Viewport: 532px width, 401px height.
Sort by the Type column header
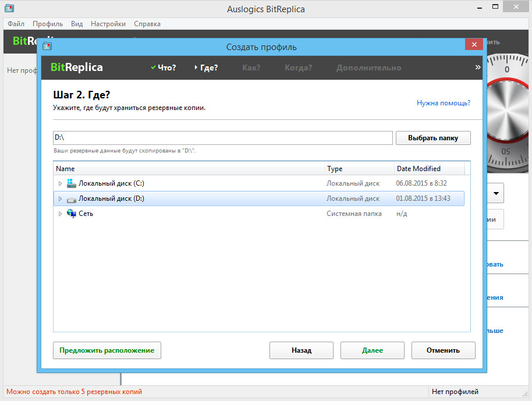tap(359, 169)
